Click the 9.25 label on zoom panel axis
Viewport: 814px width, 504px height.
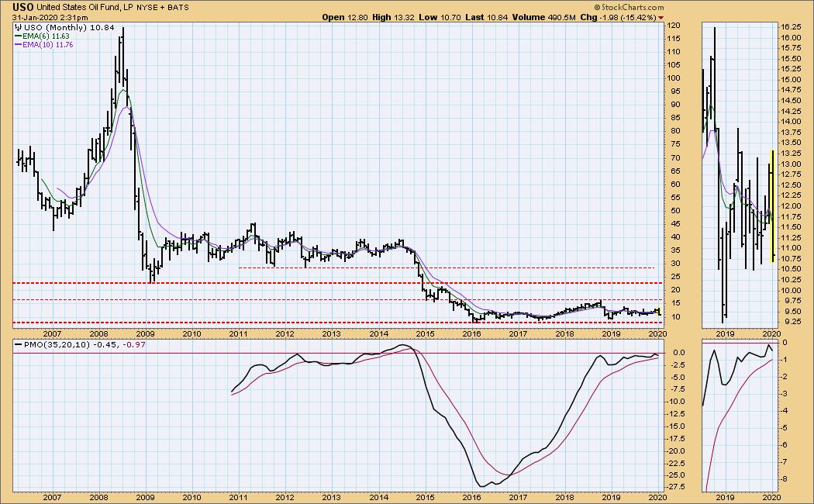792,322
